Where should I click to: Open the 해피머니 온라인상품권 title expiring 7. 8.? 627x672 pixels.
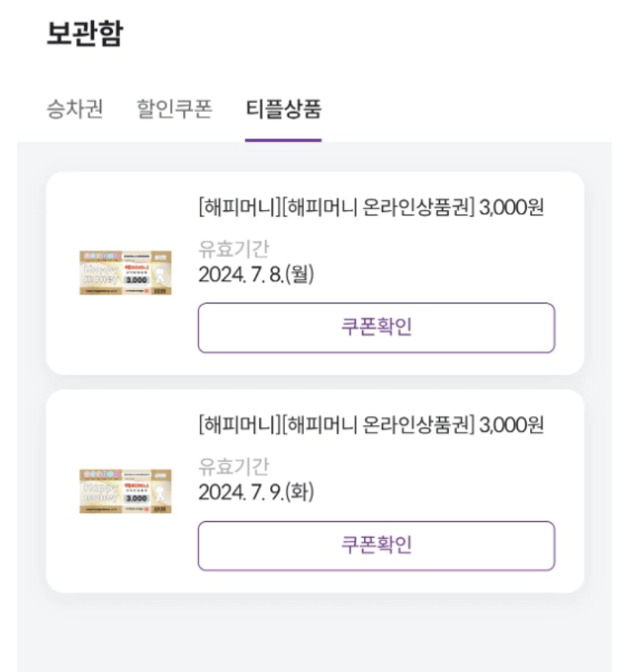(370, 208)
